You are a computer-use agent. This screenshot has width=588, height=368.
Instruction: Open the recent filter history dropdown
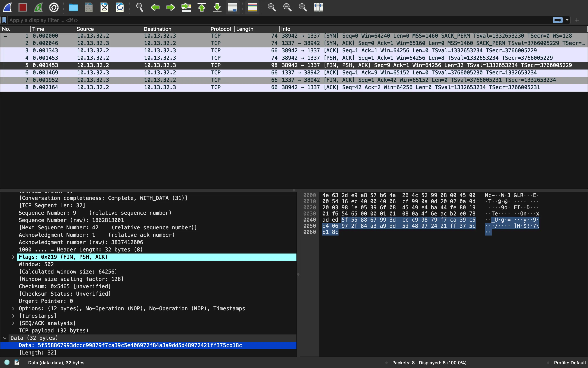pos(567,20)
